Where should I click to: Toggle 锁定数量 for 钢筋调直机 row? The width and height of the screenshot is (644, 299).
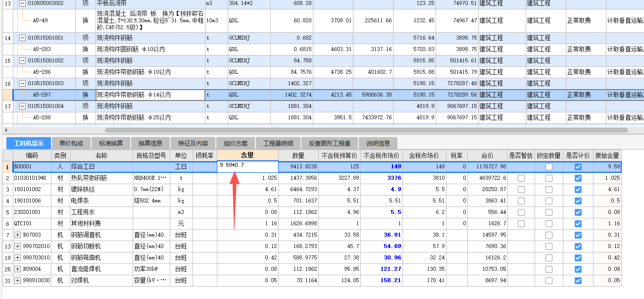tap(548, 235)
